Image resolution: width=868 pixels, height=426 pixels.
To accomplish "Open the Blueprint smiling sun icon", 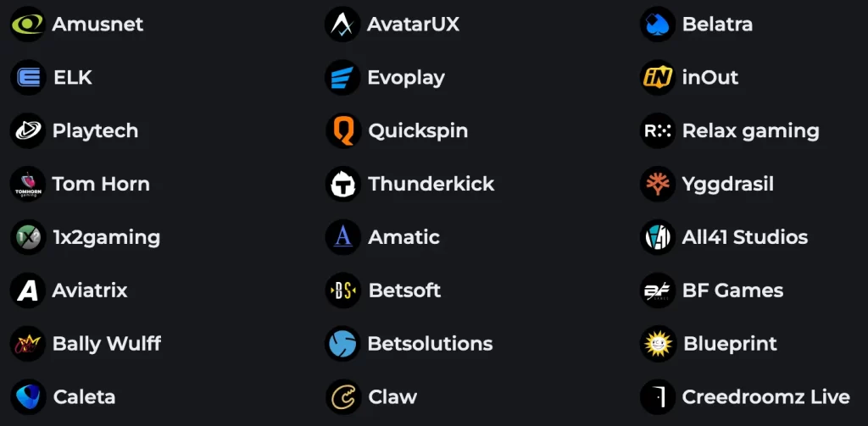I will pos(658,344).
